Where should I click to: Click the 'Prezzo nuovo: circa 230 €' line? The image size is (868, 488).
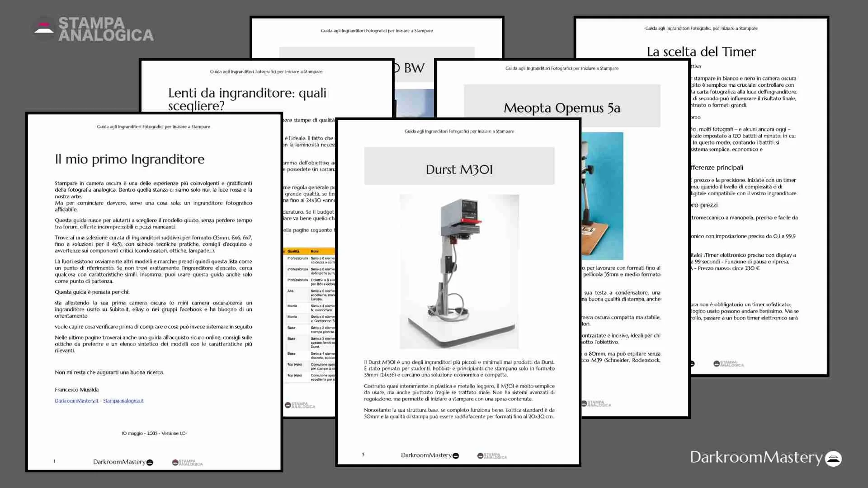729,268
